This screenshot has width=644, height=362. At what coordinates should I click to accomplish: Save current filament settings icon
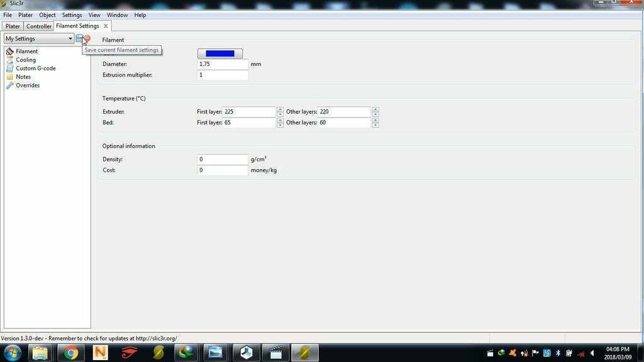(x=79, y=38)
